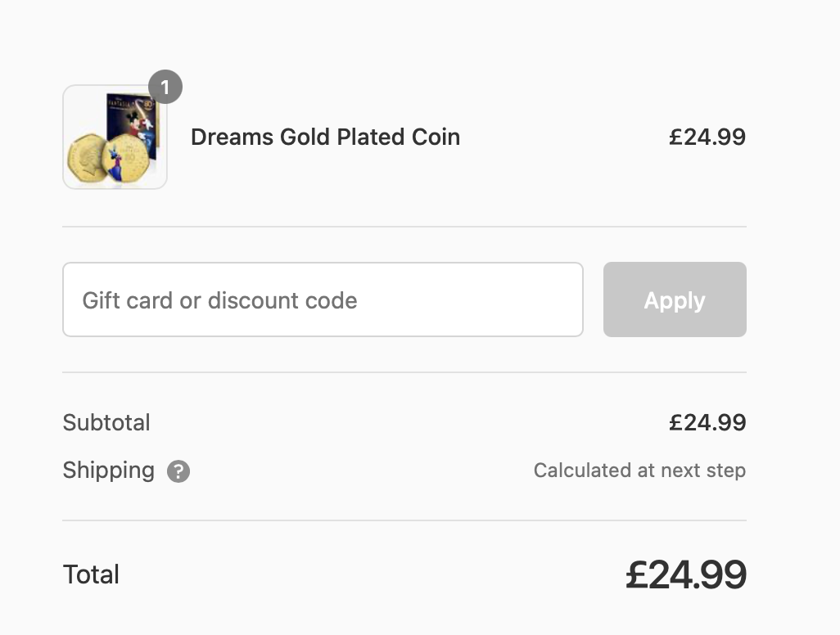Click the Subtotal amount £24.99
This screenshot has height=635, width=840.
click(707, 422)
